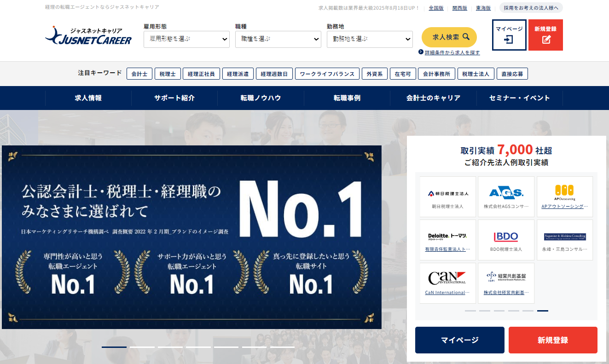Screen dimensions: 609x364
Task: Open the 転職ノウハウ menu
Action: point(261,98)
